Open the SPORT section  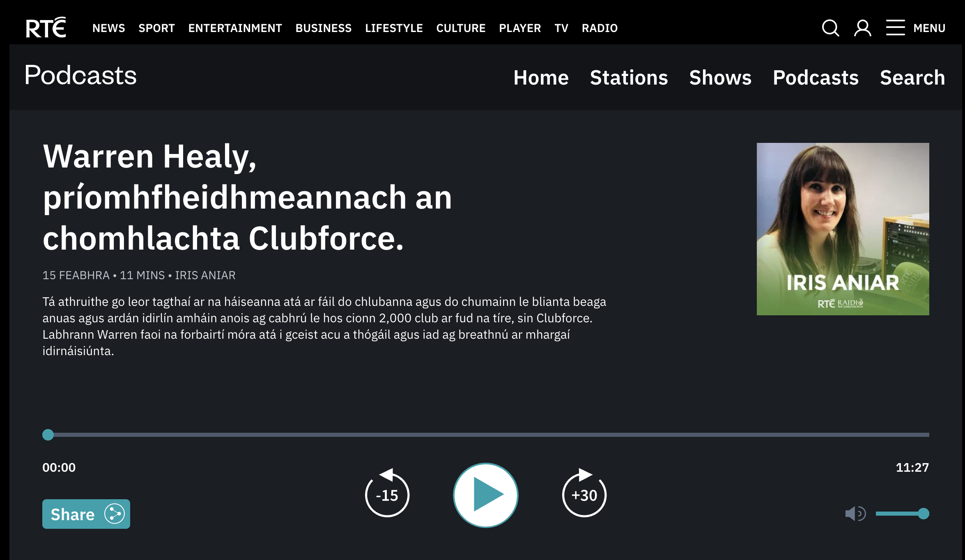[x=156, y=28]
